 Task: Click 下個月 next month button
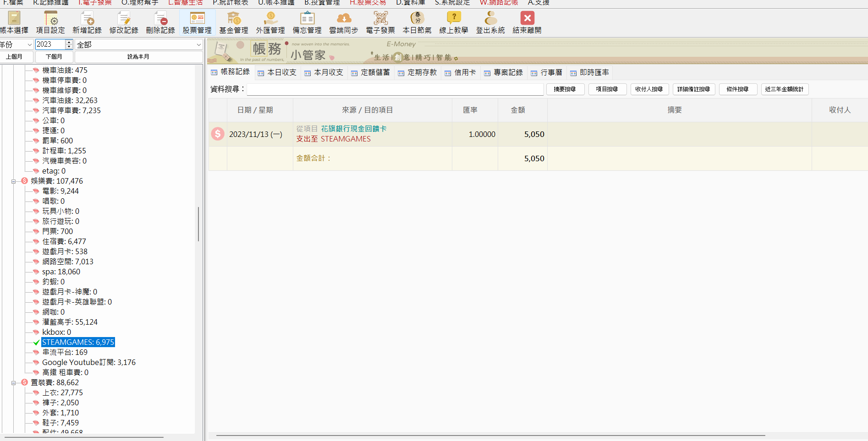tap(54, 57)
